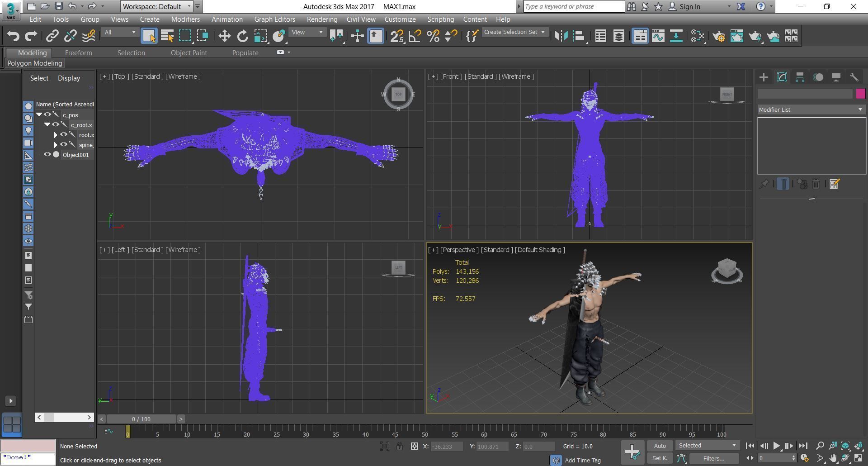This screenshot has width=868, height=466.
Task: Choose the Select and Scale tool
Action: (x=261, y=36)
